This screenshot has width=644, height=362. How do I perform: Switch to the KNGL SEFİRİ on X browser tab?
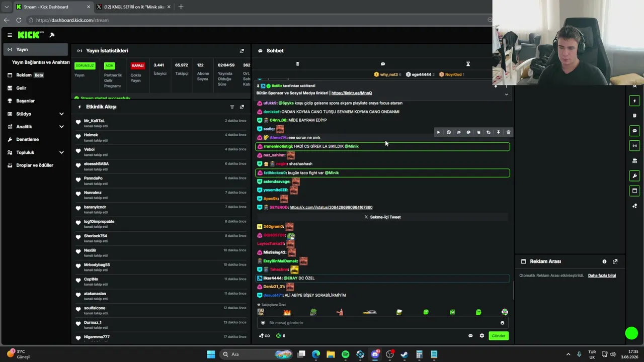click(133, 7)
